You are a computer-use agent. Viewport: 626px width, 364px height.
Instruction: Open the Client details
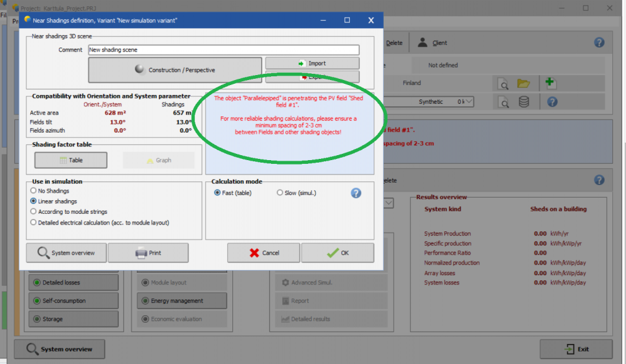click(433, 43)
